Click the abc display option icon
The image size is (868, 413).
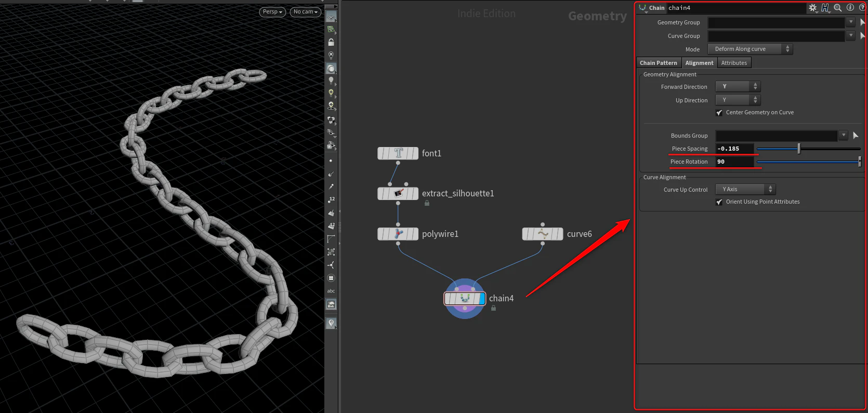coord(331,291)
